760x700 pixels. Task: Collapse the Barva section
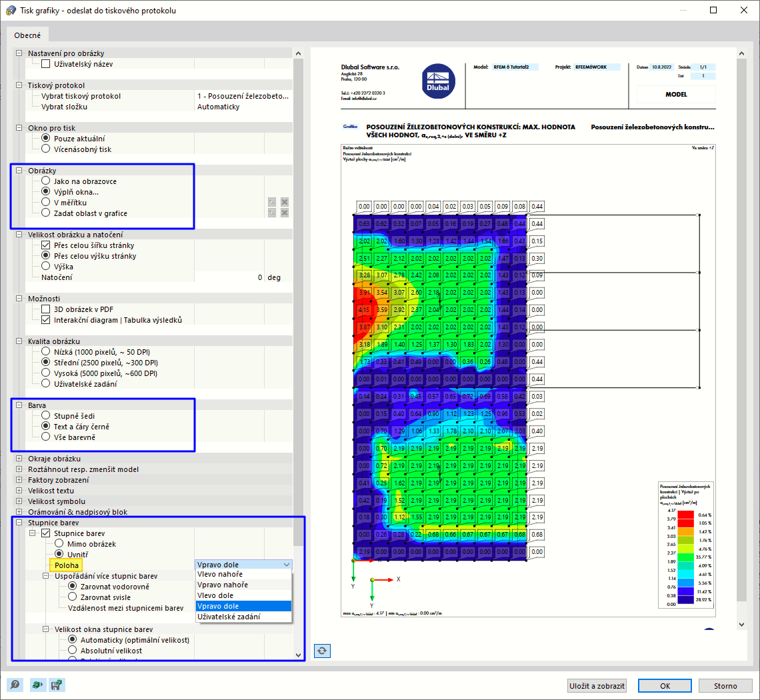point(19,405)
